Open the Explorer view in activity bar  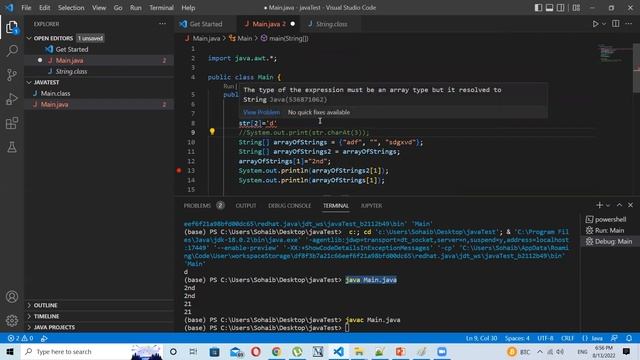(x=12, y=27)
